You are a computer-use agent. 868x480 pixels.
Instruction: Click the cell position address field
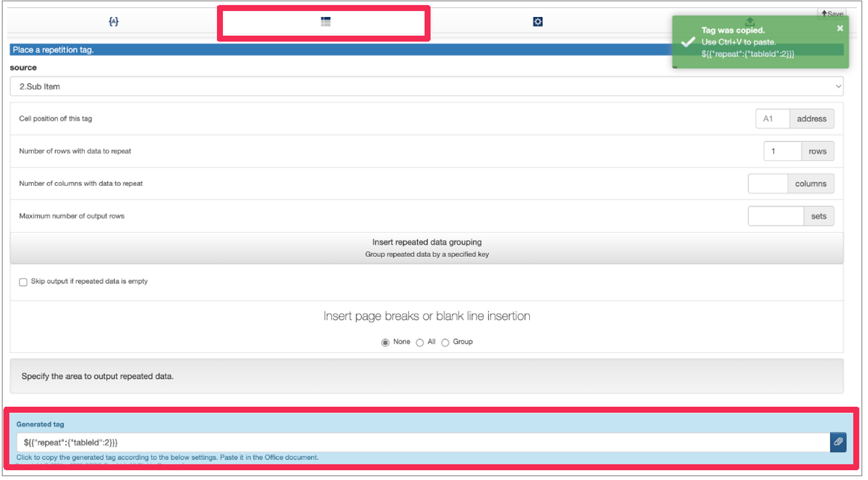tap(772, 119)
